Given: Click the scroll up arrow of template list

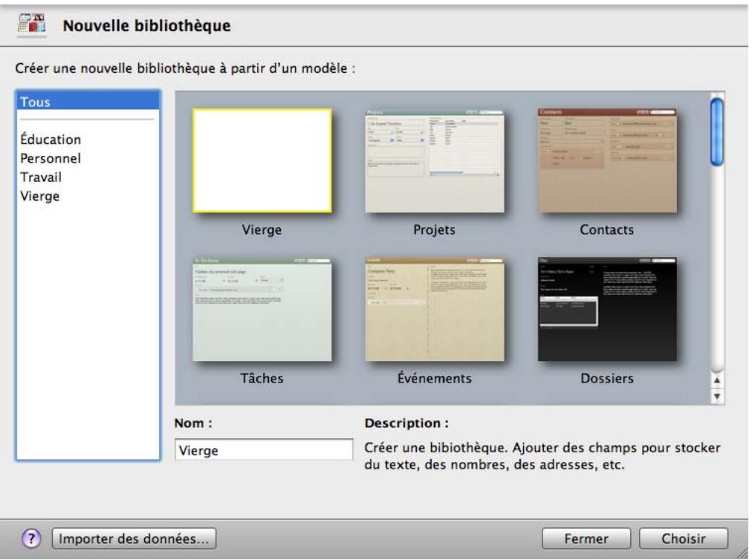Looking at the screenshot, I should click(717, 381).
